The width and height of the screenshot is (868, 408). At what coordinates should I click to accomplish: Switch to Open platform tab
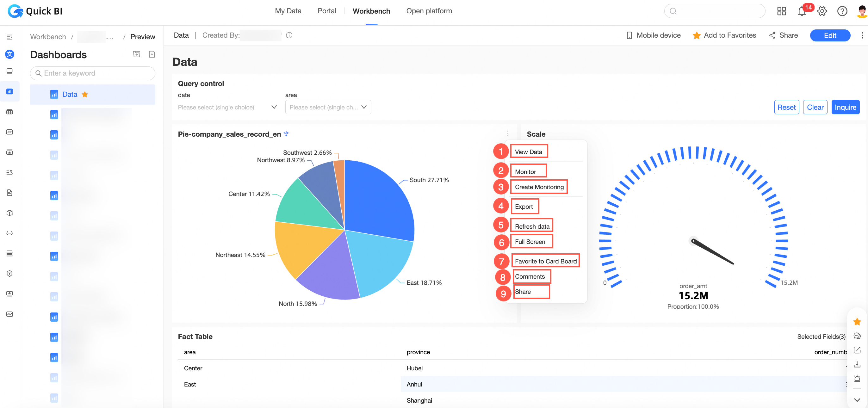click(429, 11)
